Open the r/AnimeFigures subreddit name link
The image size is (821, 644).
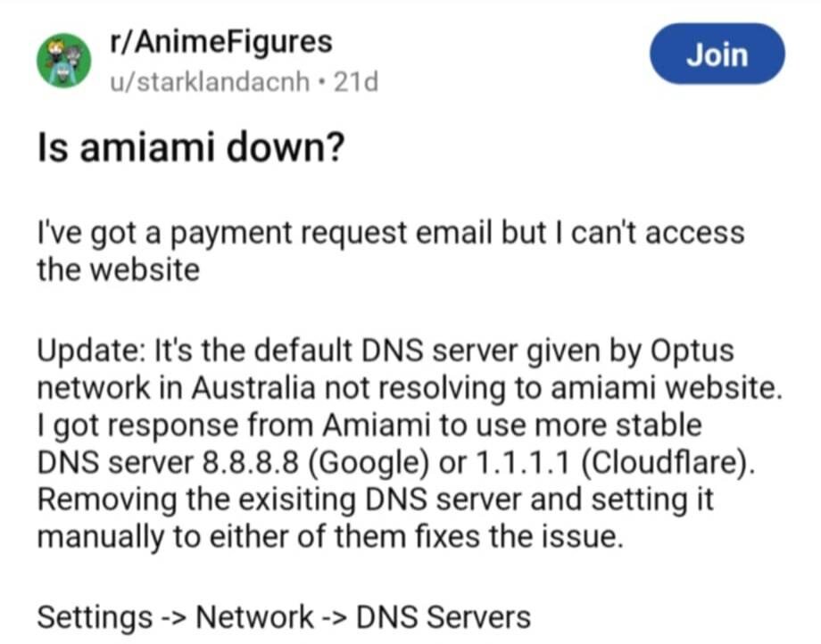point(221,42)
